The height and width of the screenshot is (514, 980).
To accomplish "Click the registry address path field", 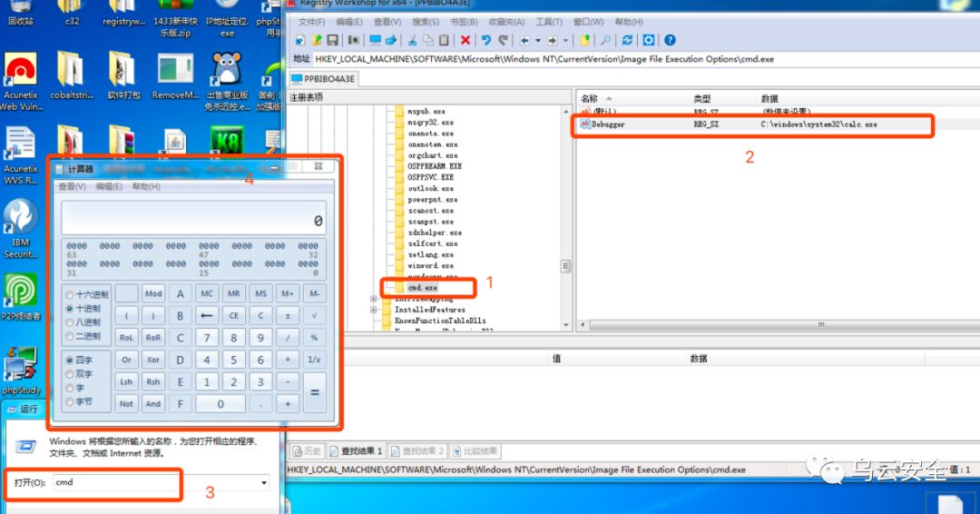I will click(x=645, y=59).
